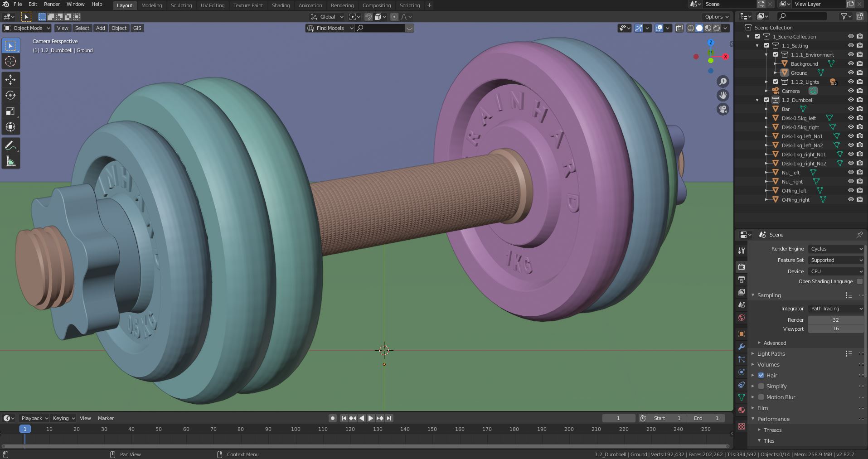
Task: Open the Transform Orientation dropdown showing Global
Action: pyautogui.click(x=326, y=16)
